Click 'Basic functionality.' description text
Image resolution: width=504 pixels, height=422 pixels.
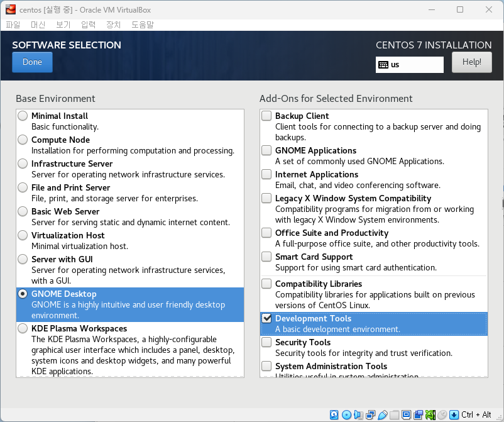[65, 127]
